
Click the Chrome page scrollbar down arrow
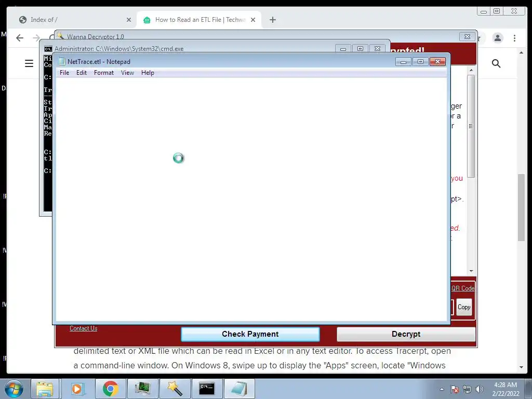(x=521, y=367)
